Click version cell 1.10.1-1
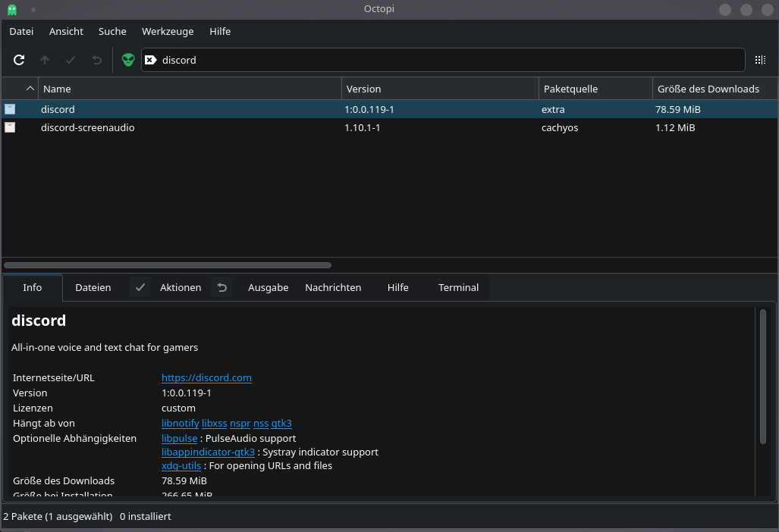Screen dimensions: 779x532 click(362, 127)
